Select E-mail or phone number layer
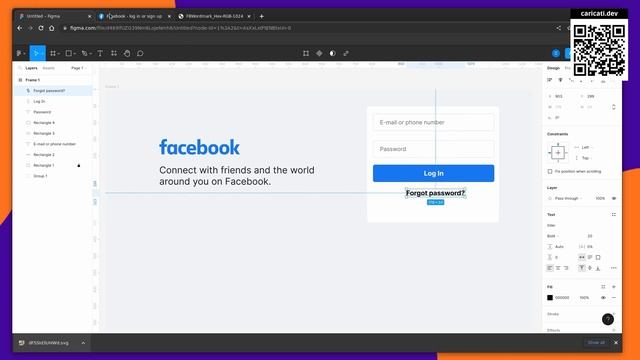The width and height of the screenshot is (640, 360). click(x=54, y=144)
